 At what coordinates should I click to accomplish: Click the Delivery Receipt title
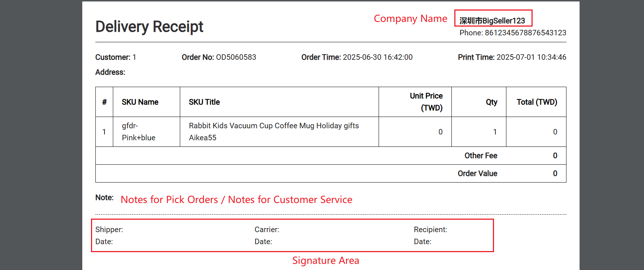[x=149, y=27]
